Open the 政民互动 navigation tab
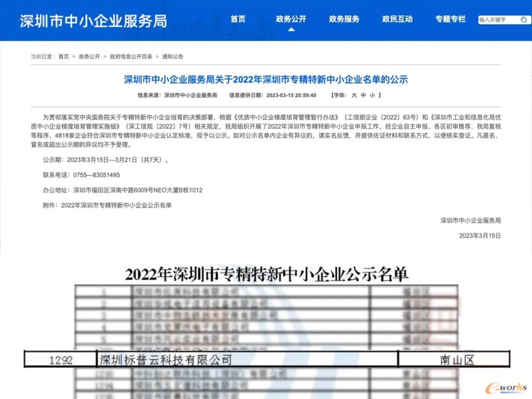 pyautogui.click(x=398, y=19)
